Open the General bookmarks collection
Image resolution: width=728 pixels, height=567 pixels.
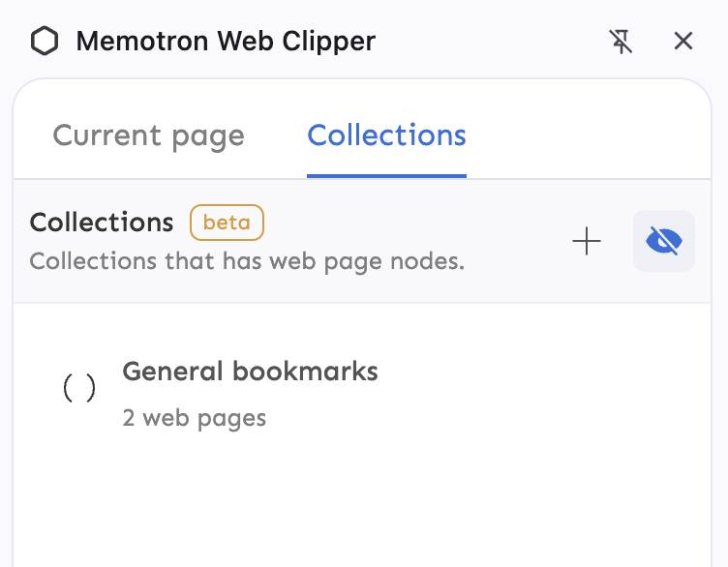coord(250,372)
